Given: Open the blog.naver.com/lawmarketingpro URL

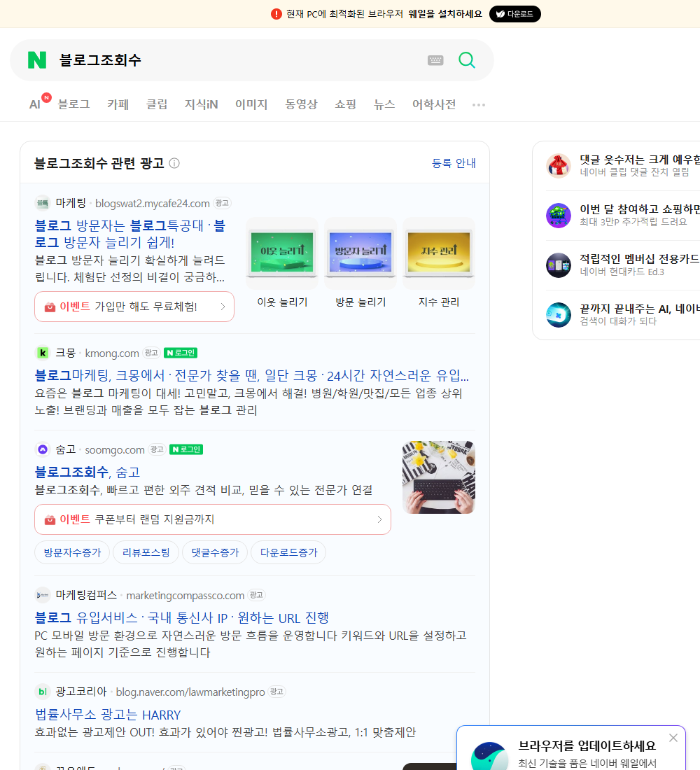Looking at the screenshot, I should tap(190, 692).
